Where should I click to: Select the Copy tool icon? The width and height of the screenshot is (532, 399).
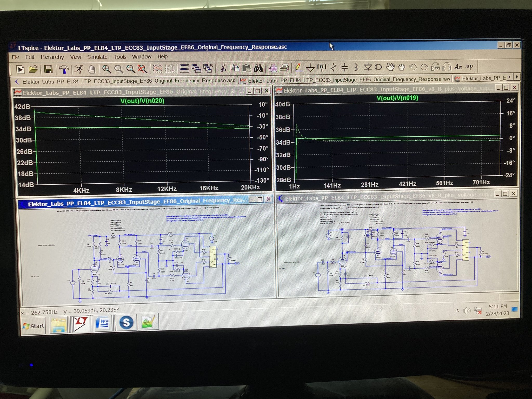(x=235, y=68)
